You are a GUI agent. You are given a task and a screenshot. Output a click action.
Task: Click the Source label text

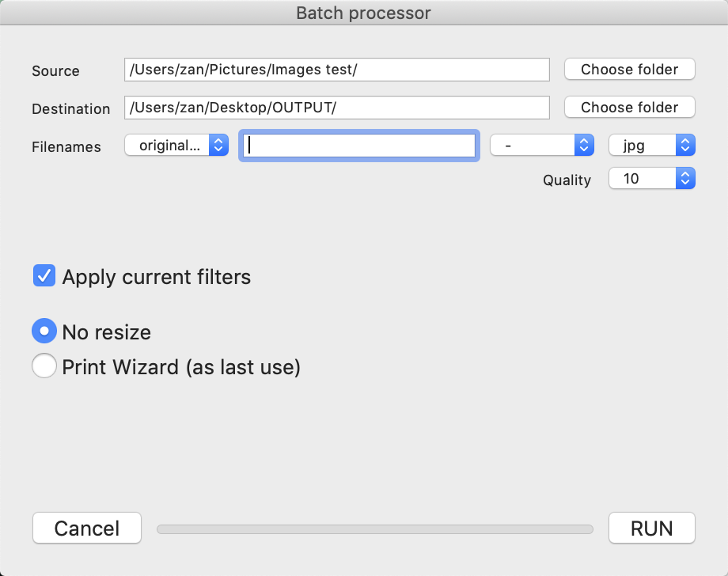55,71
